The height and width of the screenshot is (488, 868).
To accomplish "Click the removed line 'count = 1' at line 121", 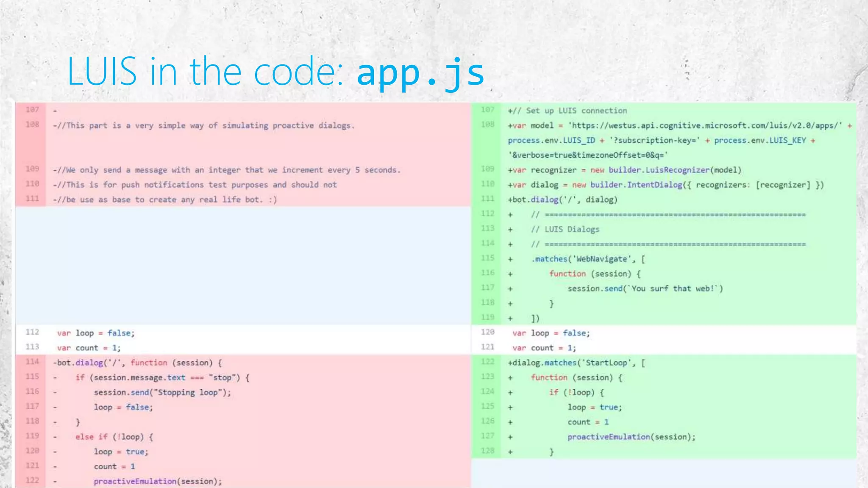I will [114, 466].
